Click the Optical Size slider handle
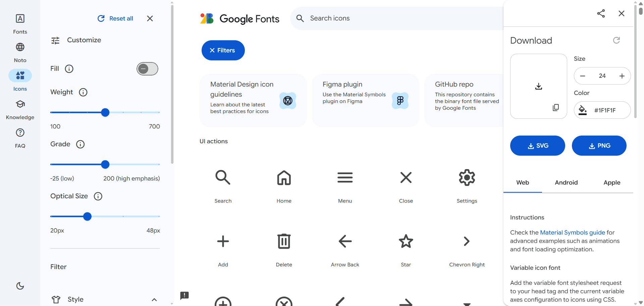644x306 pixels. click(87, 216)
